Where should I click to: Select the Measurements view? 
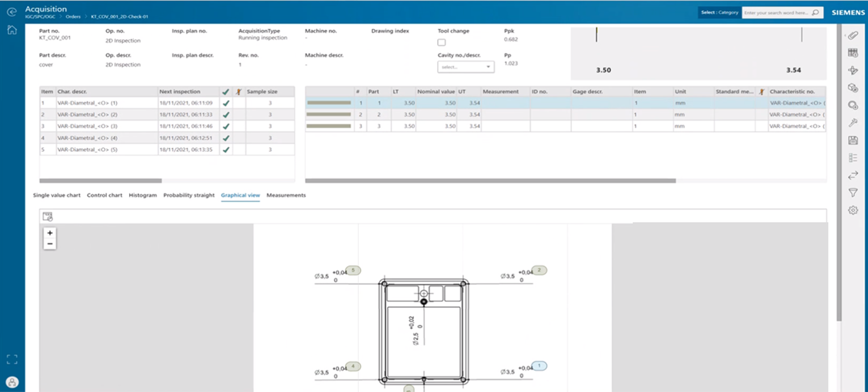[x=286, y=195]
